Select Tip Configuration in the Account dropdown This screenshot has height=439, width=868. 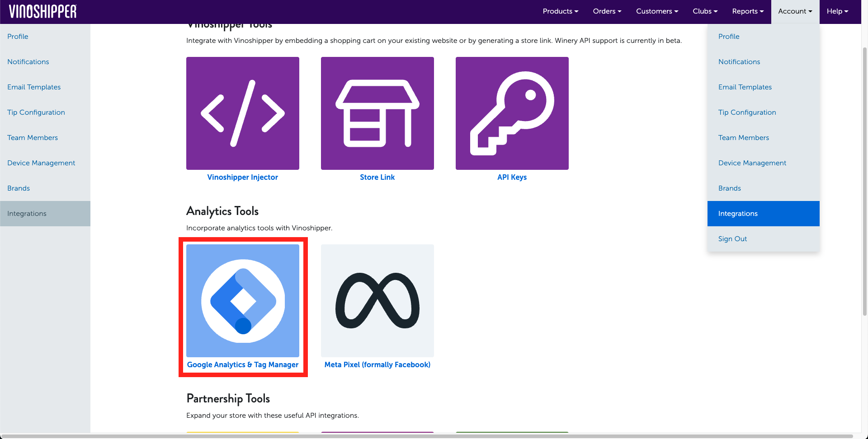coord(764,112)
